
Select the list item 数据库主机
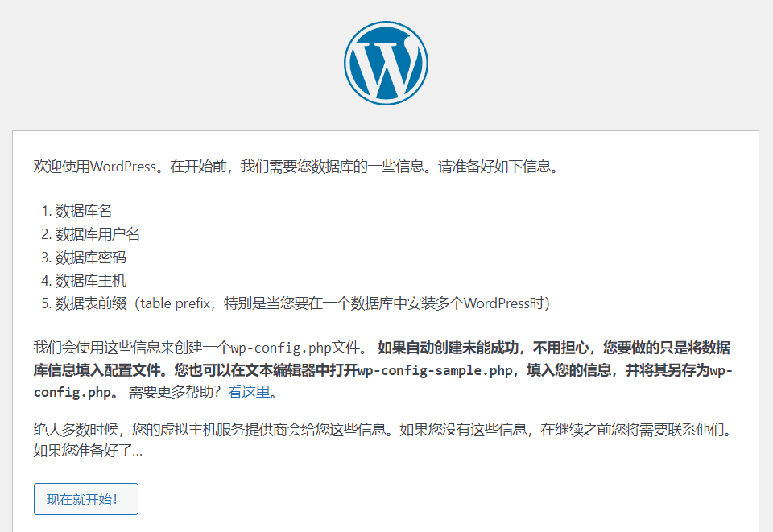pyautogui.click(x=90, y=280)
